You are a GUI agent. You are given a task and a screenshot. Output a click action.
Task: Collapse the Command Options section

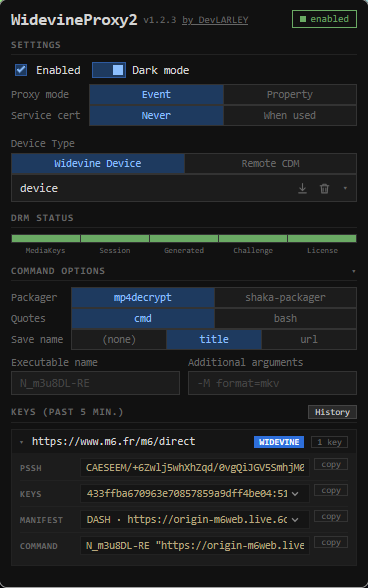pyautogui.click(x=353, y=271)
